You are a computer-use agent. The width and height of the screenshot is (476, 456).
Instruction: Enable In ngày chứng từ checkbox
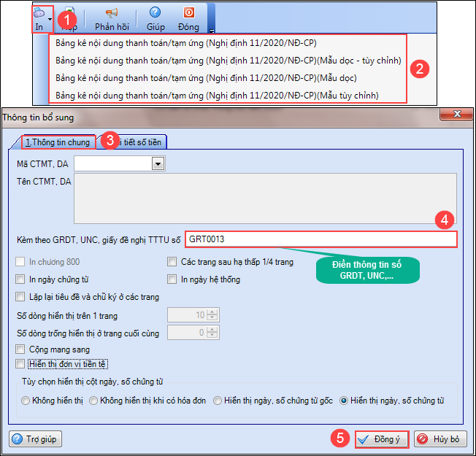(x=20, y=279)
